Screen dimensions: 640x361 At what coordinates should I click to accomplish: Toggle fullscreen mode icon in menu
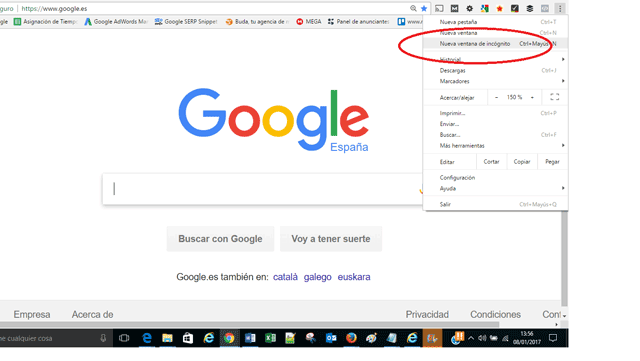pos(554,97)
